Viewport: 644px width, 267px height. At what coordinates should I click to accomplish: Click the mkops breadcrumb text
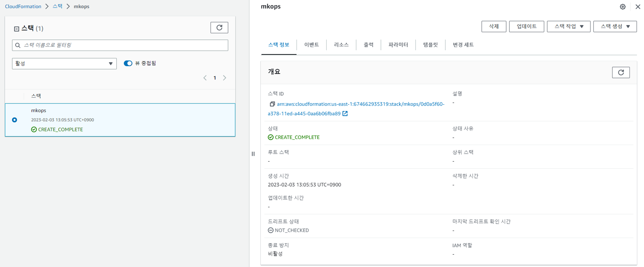(x=81, y=6)
